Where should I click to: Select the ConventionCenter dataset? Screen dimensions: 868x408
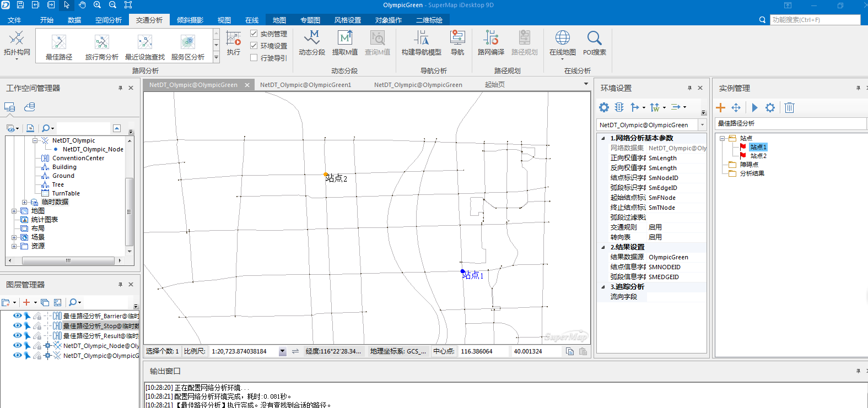tap(78, 158)
